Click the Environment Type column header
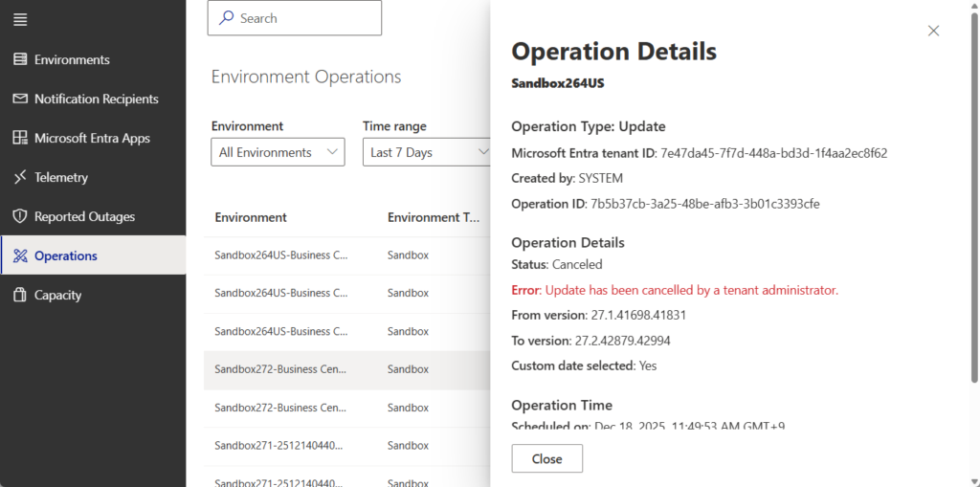This screenshot has width=980, height=487. [433, 217]
